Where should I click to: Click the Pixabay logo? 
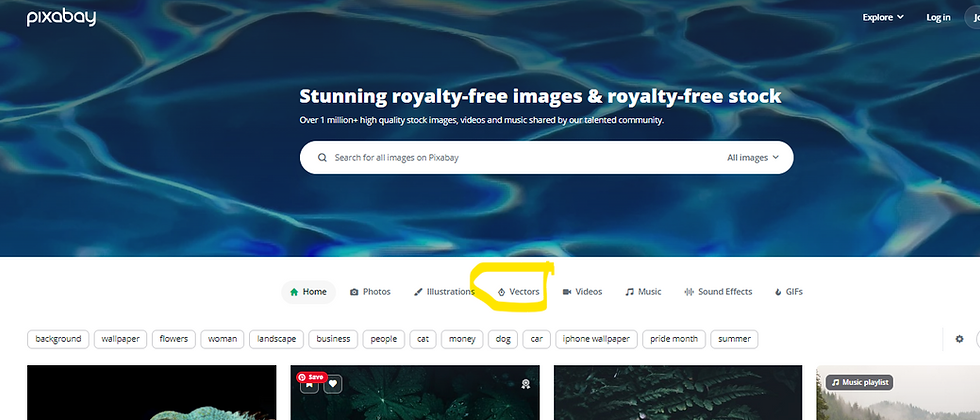point(61,18)
